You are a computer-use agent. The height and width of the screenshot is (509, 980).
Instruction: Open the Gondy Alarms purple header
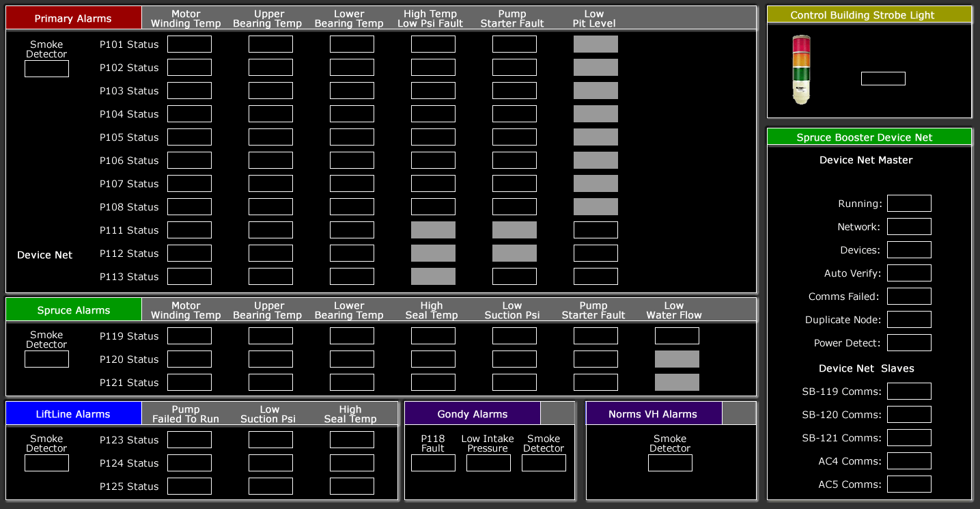[472, 414]
